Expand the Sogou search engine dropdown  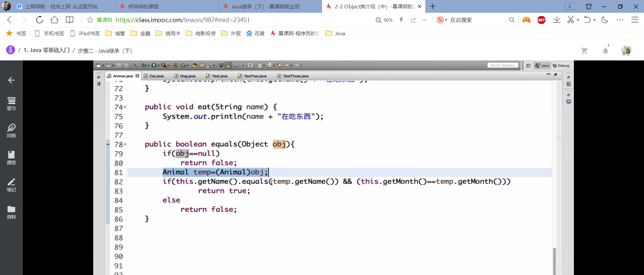click(446, 20)
